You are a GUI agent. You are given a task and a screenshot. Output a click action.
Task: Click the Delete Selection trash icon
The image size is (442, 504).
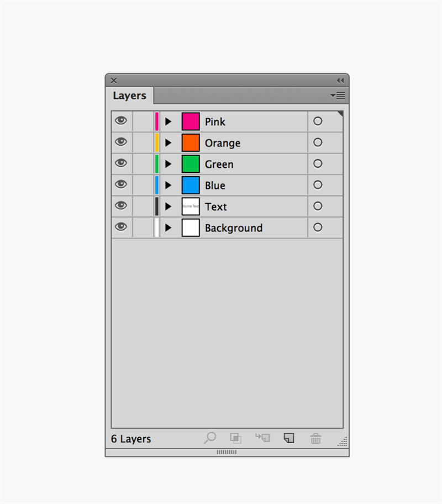point(315,438)
